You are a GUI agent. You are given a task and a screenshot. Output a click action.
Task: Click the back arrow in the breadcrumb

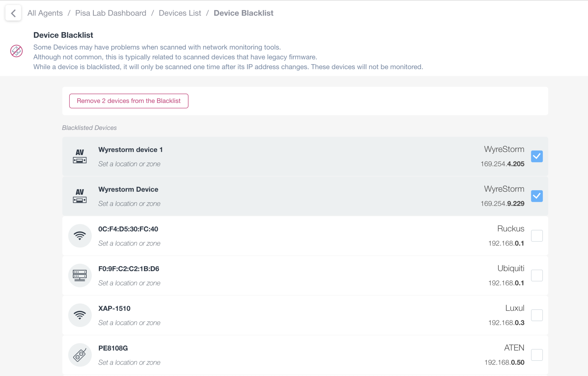pos(13,13)
